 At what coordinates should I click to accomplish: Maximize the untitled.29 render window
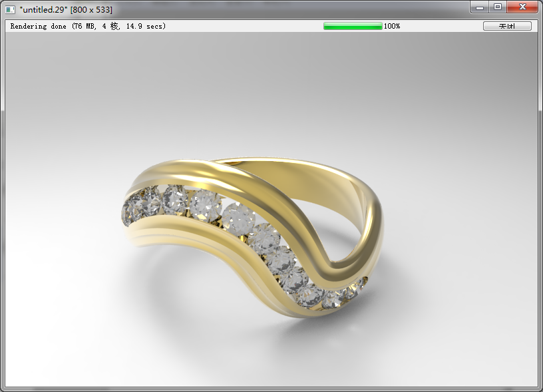(x=497, y=7)
